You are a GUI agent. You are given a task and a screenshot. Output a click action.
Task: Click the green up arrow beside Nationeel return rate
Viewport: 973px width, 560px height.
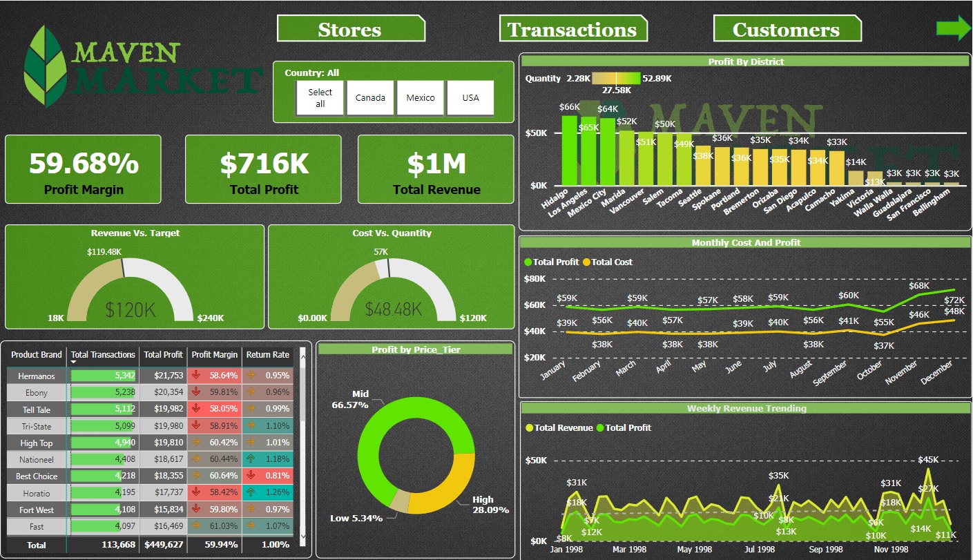[249, 459]
